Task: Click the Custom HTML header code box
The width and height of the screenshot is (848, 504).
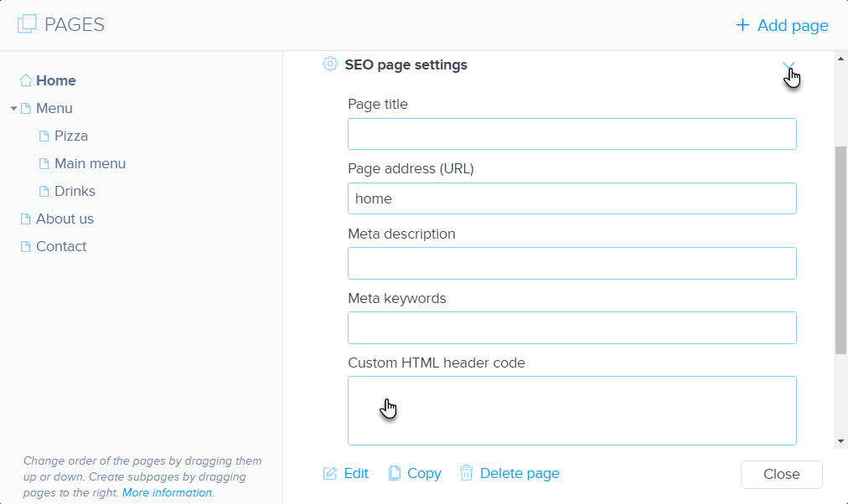Action: [x=571, y=410]
